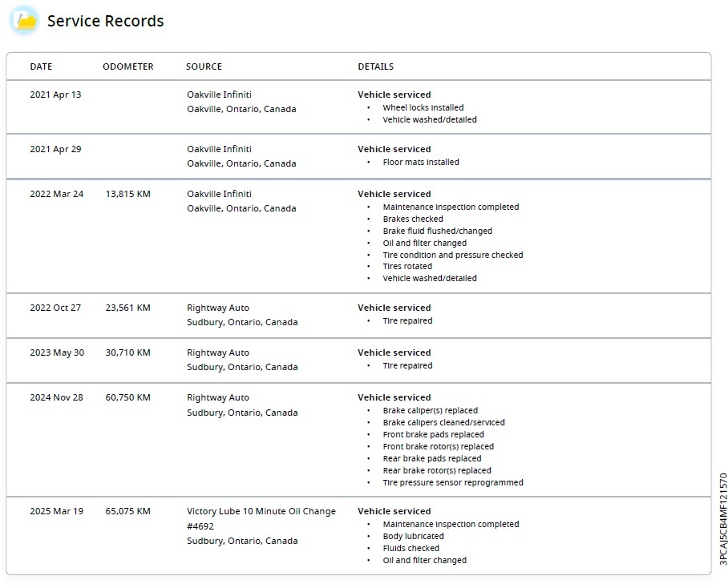Image resolution: width=728 pixels, height=588 pixels.
Task: Click Tire repaired in 2023 May 30 row
Action: pyautogui.click(x=407, y=365)
